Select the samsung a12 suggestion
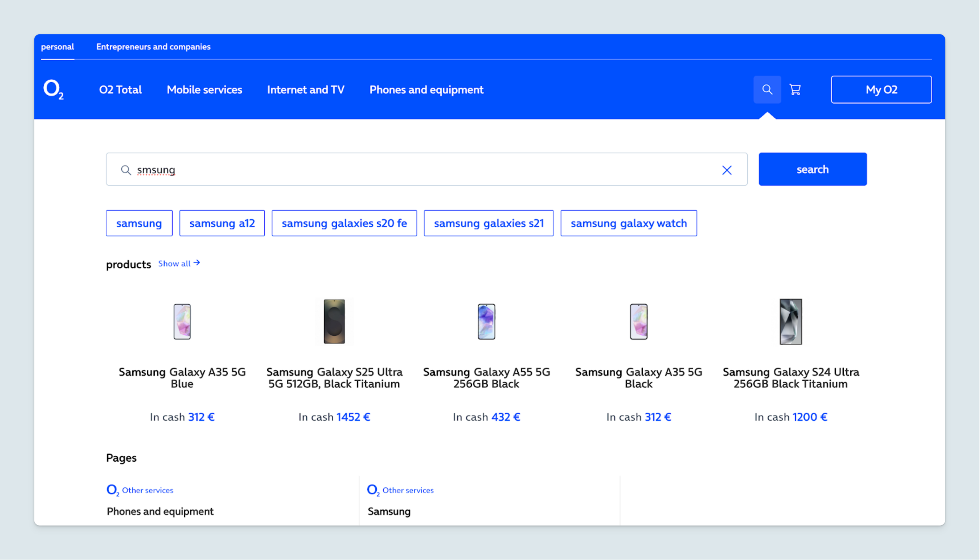 pyautogui.click(x=222, y=223)
